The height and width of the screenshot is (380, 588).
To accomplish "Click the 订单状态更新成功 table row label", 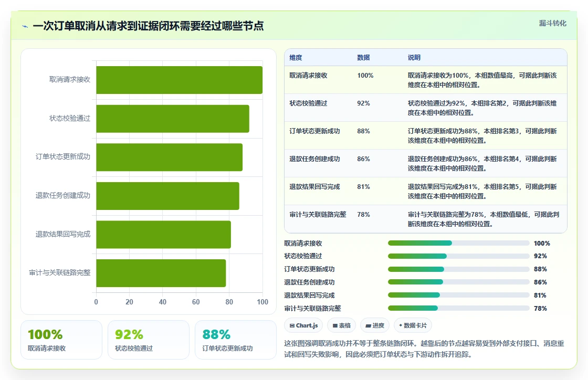I will coord(314,131).
